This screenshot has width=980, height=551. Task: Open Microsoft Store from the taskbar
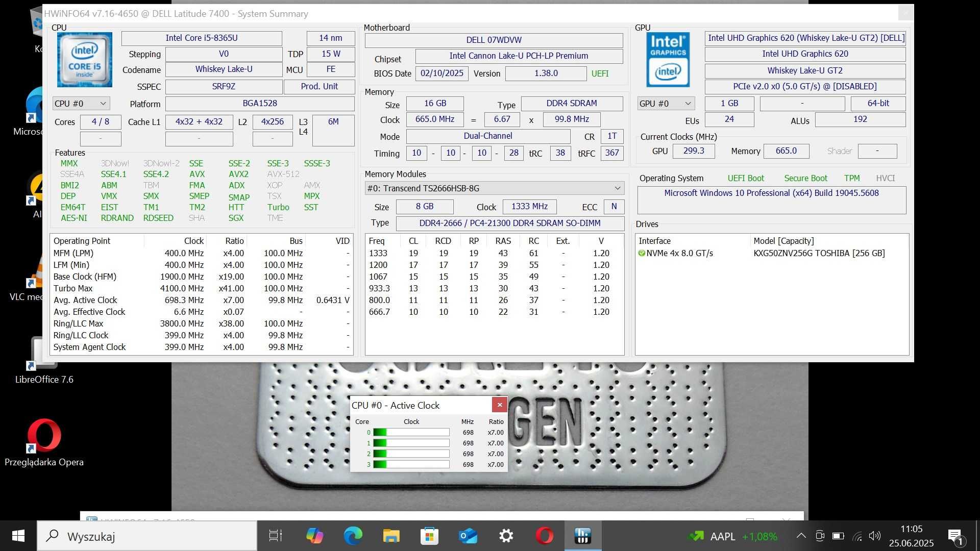point(429,536)
